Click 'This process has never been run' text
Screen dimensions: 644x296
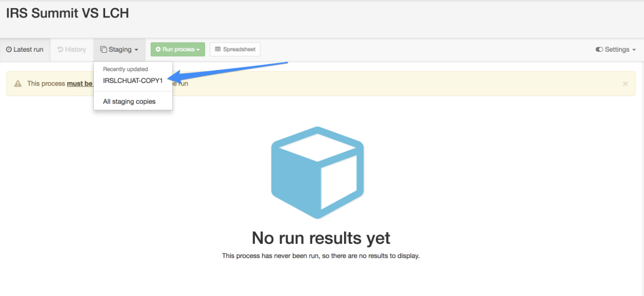tap(321, 256)
